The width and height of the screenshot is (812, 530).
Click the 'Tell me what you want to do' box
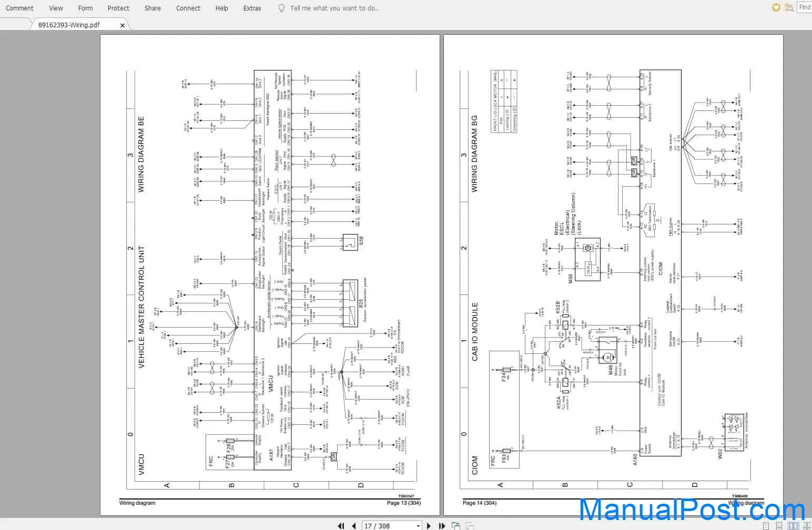(334, 8)
